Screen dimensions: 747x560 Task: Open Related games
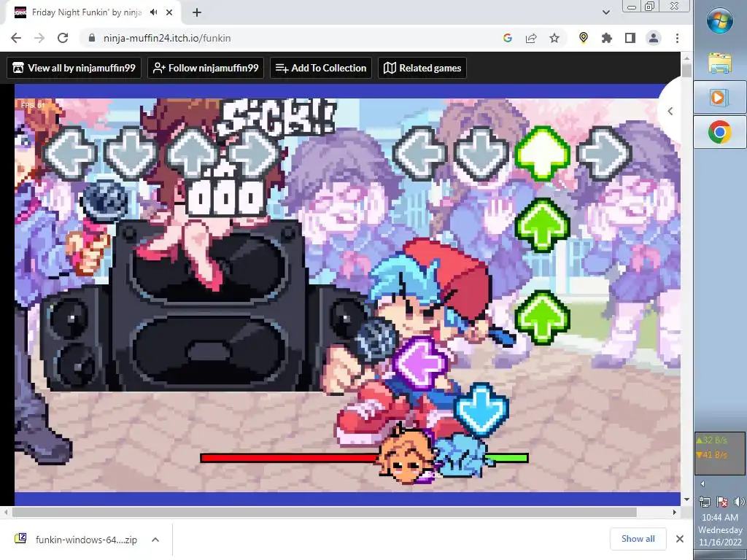tap(422, 68)
